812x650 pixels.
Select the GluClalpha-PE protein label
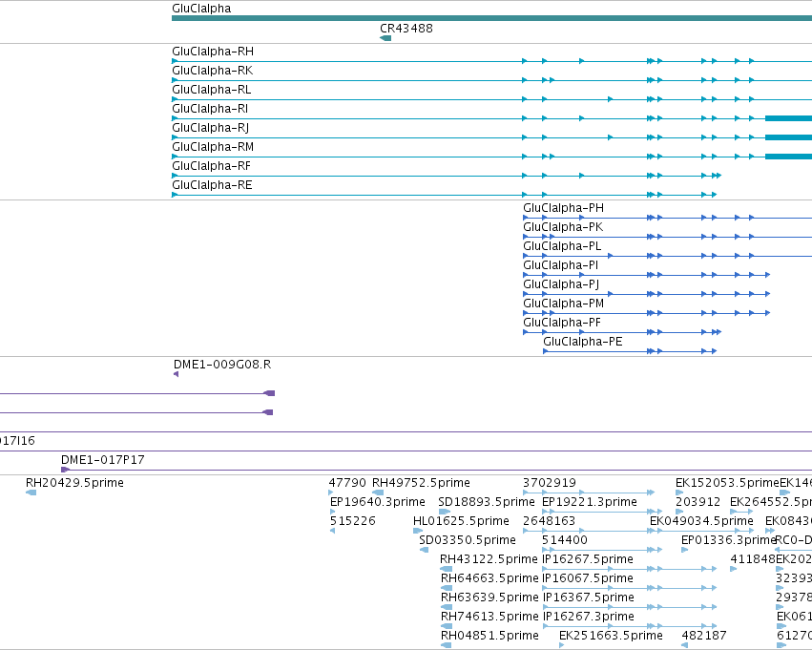[x=583, y=343]
